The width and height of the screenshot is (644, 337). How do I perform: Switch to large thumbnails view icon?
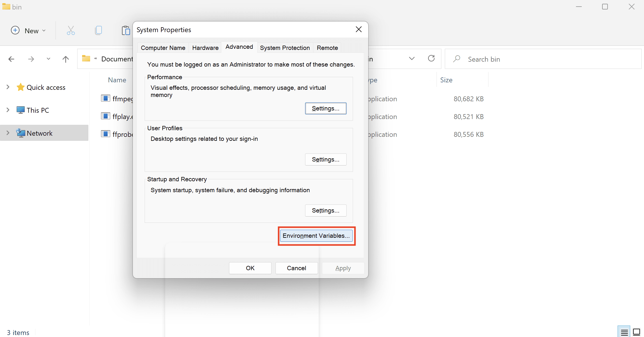636,332
